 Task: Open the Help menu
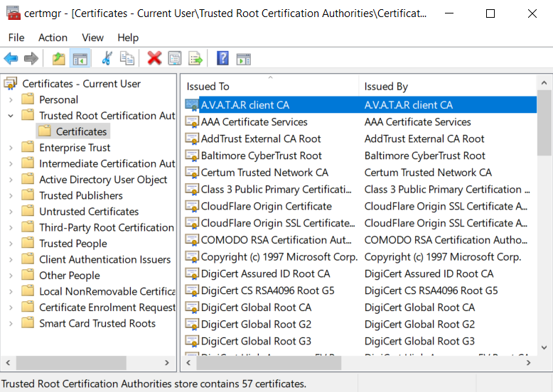(128, 38)
